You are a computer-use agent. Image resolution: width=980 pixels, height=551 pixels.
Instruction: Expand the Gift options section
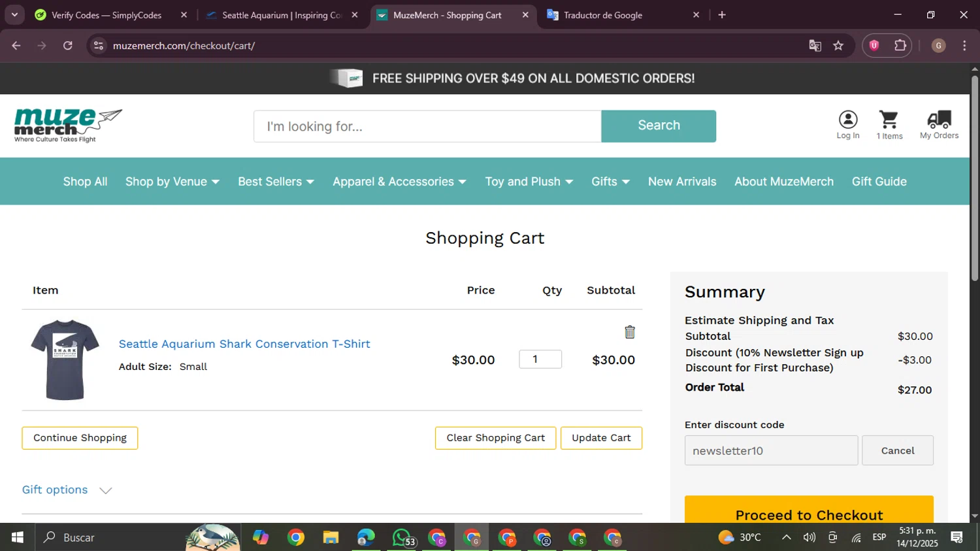point(67,490)
